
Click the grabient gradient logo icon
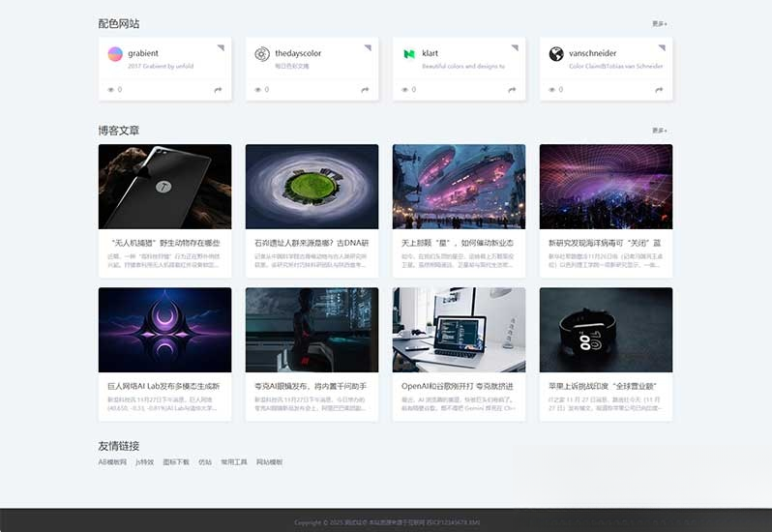115,54
